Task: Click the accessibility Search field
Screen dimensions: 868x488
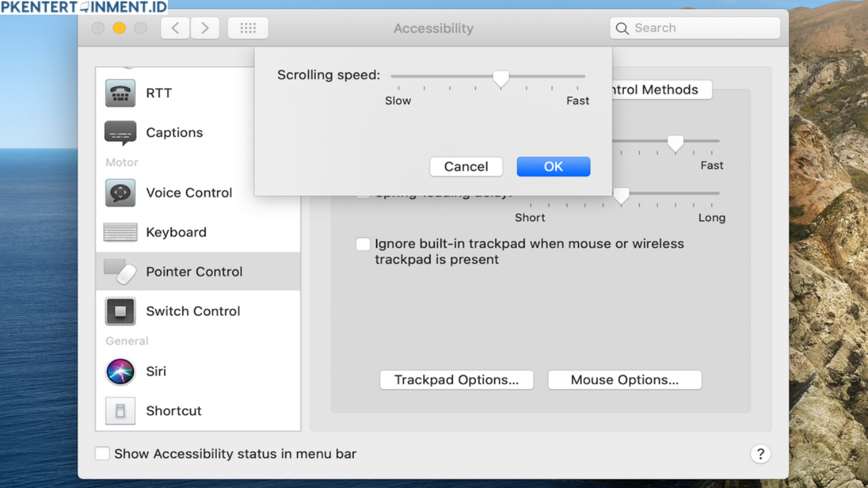Action: [x=695, y=28]
